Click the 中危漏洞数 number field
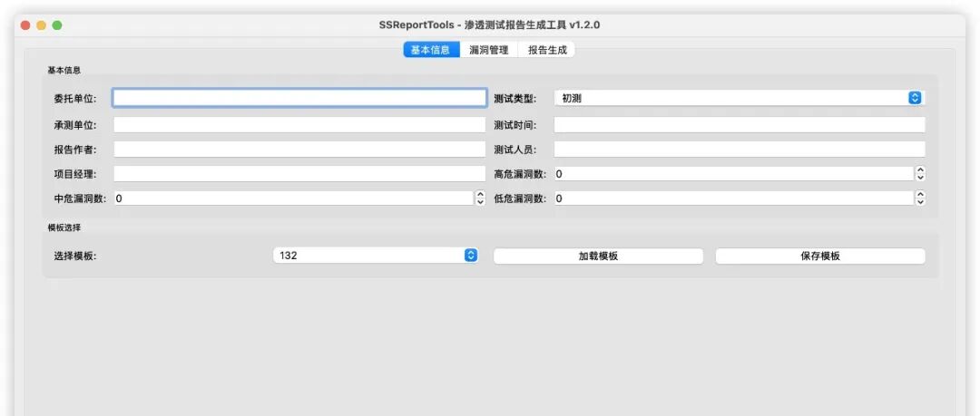Image resolution: width=980 pixels, height=416 pixels. (x=294, y=198)
